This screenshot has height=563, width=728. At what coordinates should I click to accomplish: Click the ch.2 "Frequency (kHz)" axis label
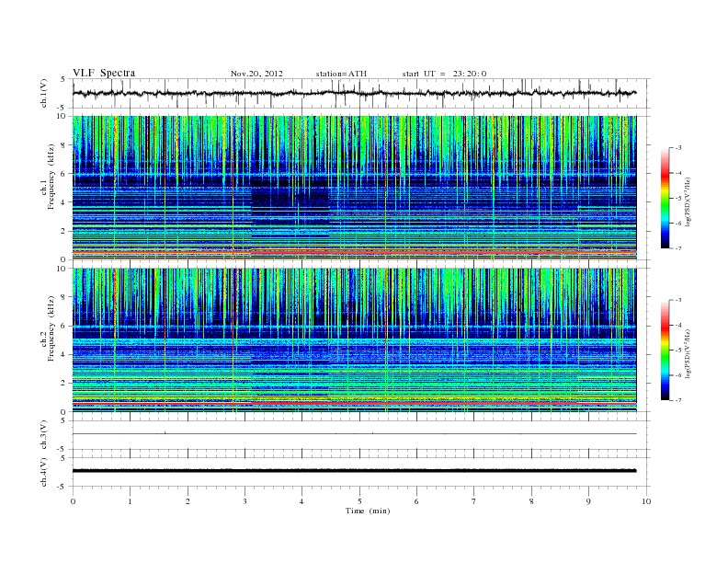tap(51, 328)
